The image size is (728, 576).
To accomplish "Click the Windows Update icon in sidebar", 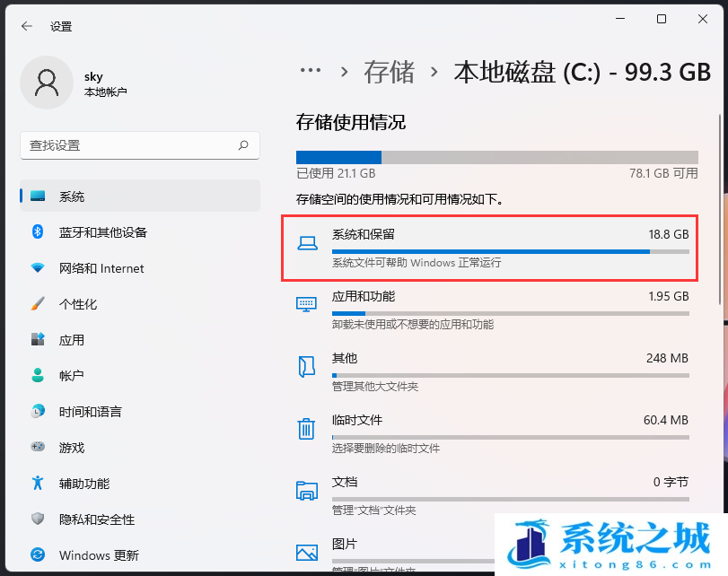I will pyautogui.click(x=38, y=555).
